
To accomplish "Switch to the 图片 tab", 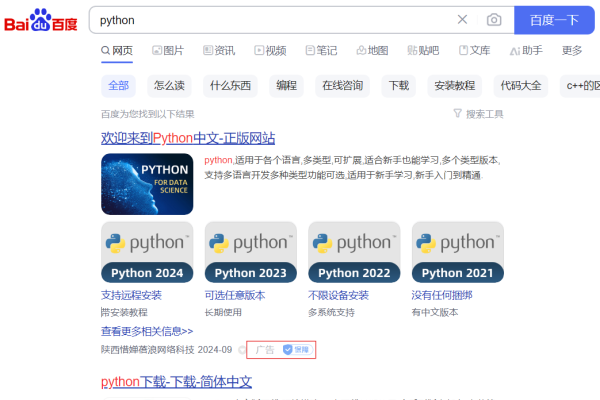I will (x=168, y=51).
